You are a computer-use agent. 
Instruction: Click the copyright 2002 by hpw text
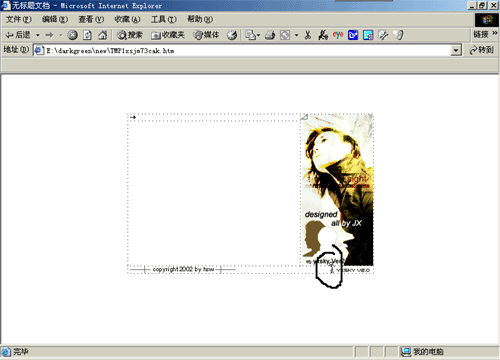click(183, 269)
